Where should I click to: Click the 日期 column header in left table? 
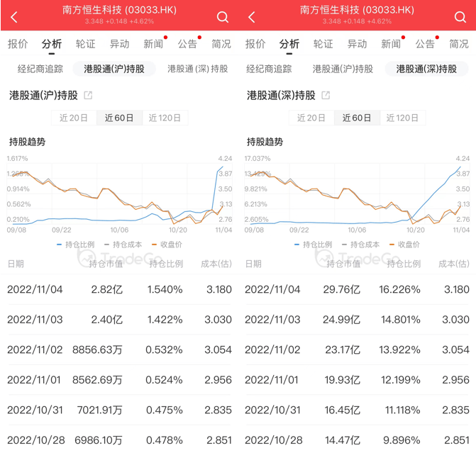point(16,264)
